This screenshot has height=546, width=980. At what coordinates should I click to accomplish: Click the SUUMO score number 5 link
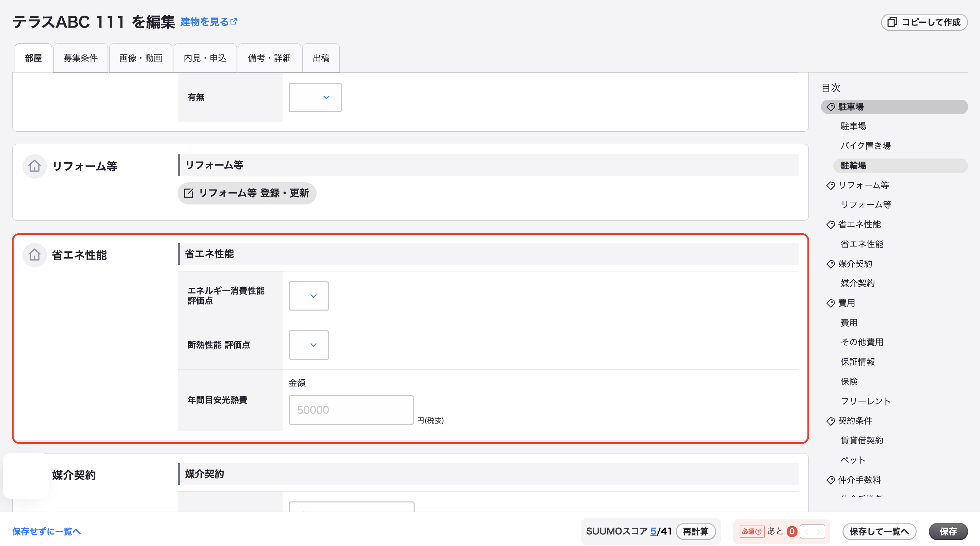tap(653, 531)
